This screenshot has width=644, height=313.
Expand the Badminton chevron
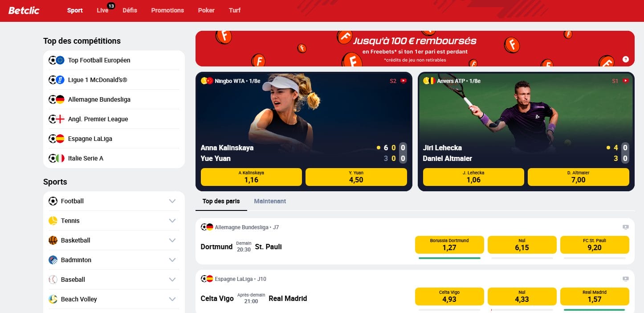coord(172,260)
